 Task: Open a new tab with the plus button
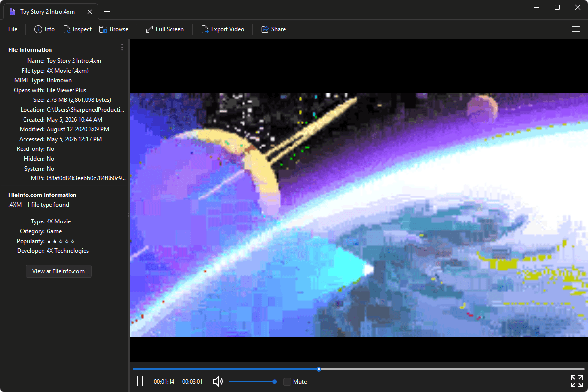coord(107,12)
